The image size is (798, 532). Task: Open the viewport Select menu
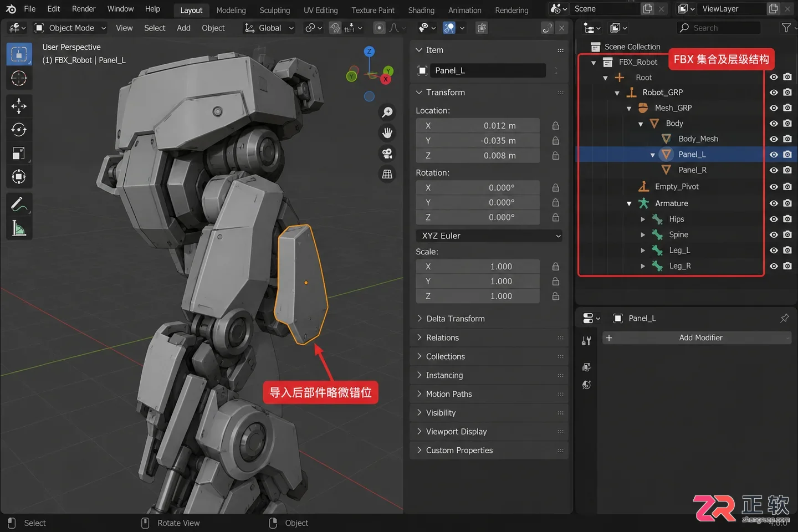click(155, 28)
